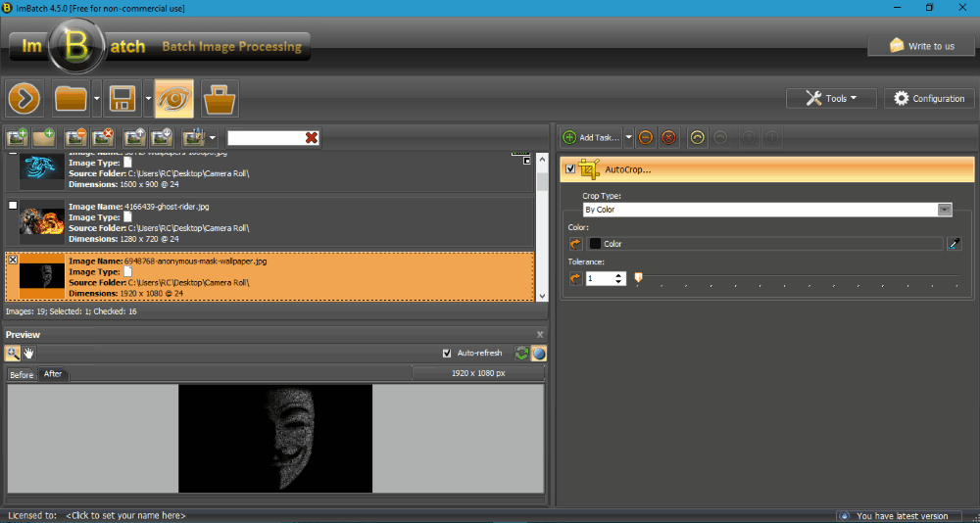Click the Write to us button
The height and width of the screenshot is (523, 980).
click(x=921, y=46)
